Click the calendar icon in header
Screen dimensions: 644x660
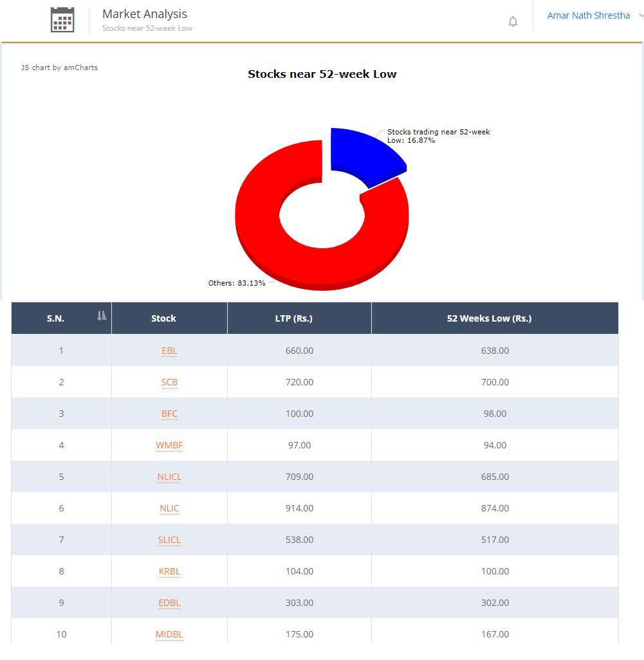coord(62,19)
